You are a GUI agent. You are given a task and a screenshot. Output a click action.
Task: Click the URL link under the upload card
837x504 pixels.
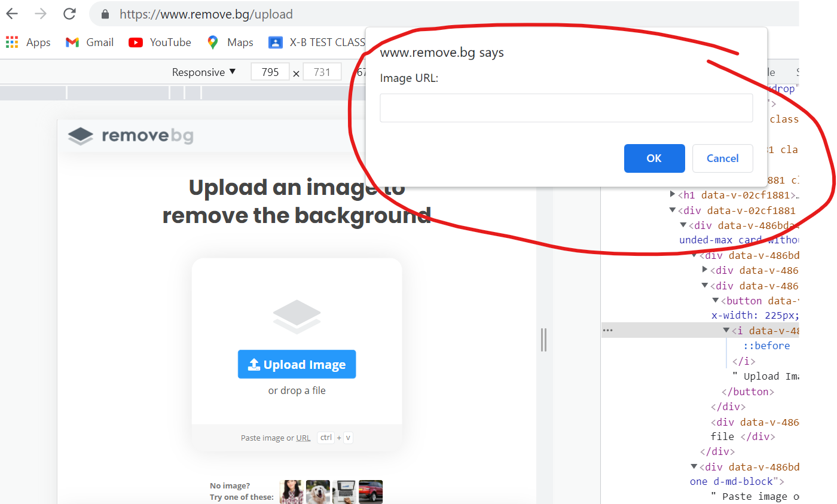(303, 438)
